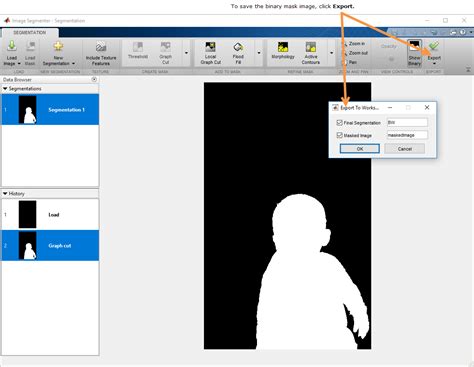Click OK in the Export dialog
Screen dimensions: 474x367
pyautogui.click(x=360, y=149)
